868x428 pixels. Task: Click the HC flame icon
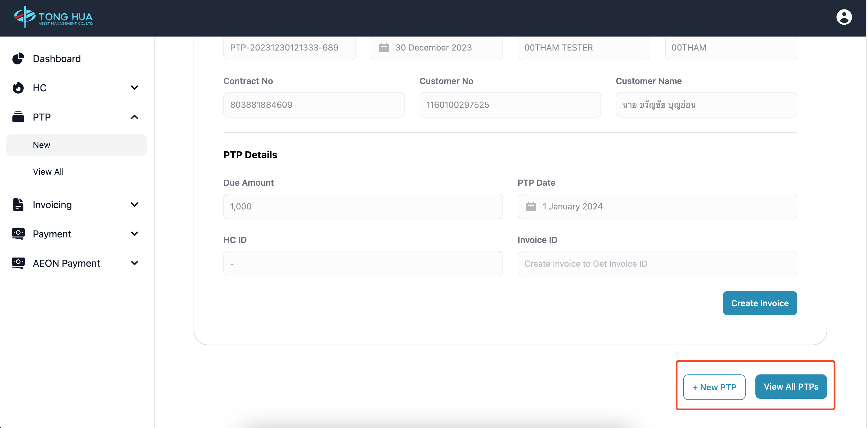point(18,88)
